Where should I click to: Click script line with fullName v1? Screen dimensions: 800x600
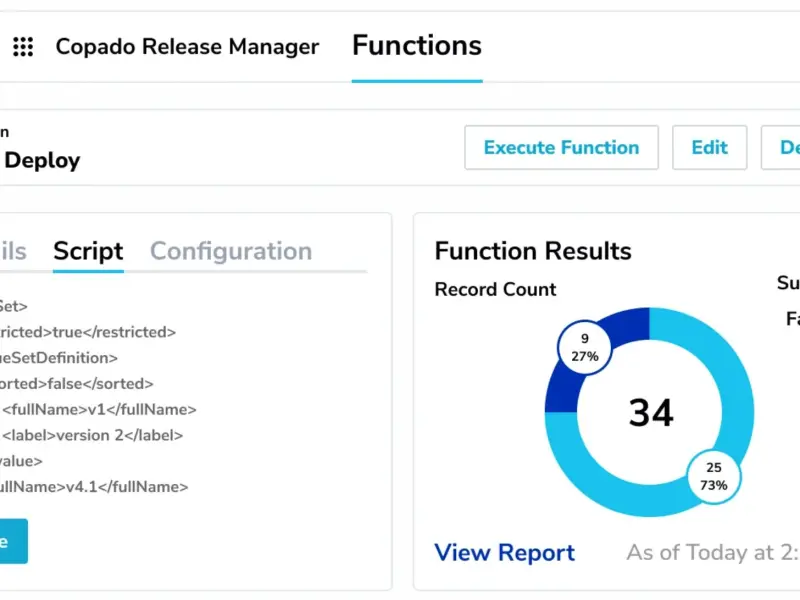tap(99, 409)
